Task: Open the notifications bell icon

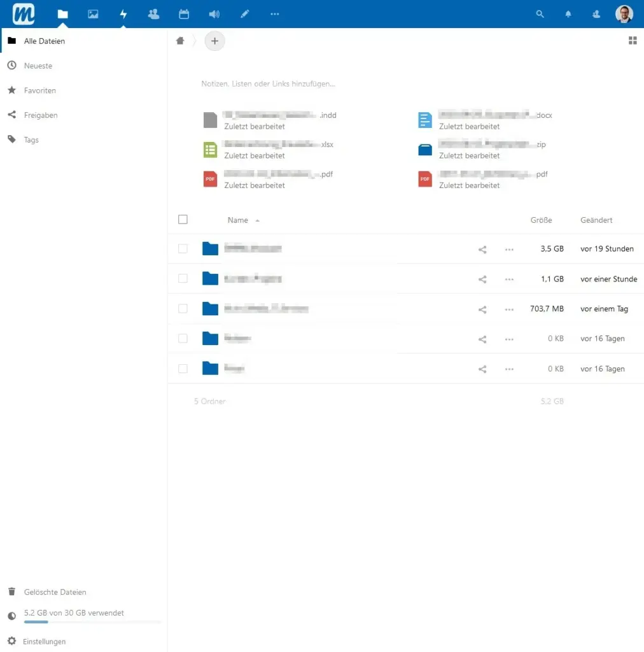Action: coord(568,14)
